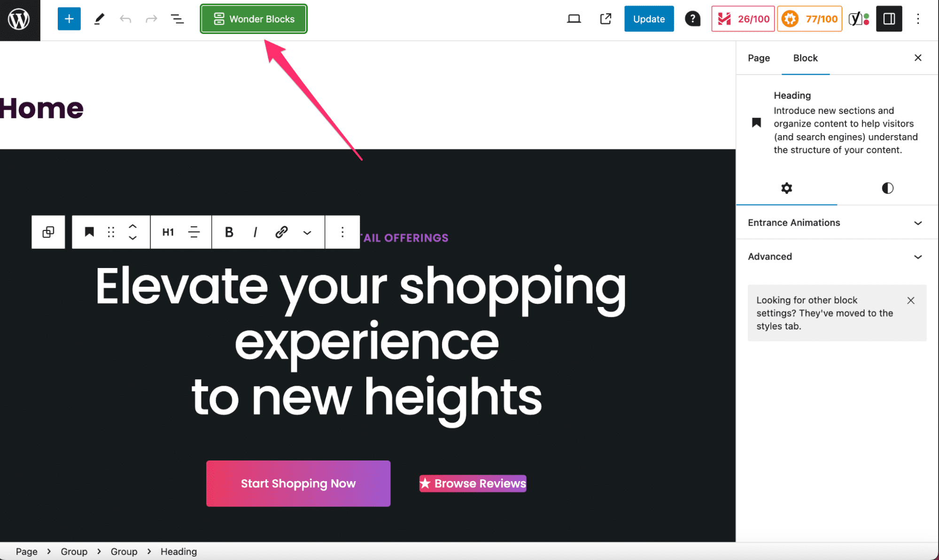Open the document overview list view

click(x=177, y=19)
